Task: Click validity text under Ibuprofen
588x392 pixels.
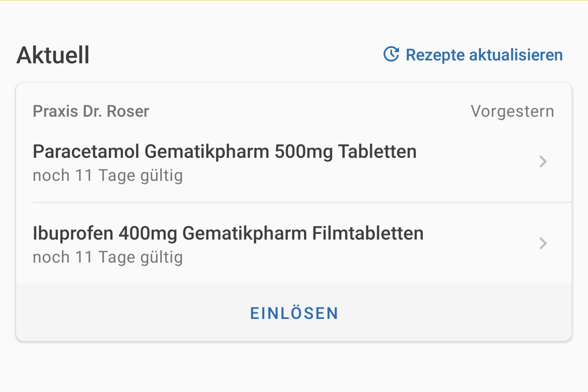Action: pos(108,257)
